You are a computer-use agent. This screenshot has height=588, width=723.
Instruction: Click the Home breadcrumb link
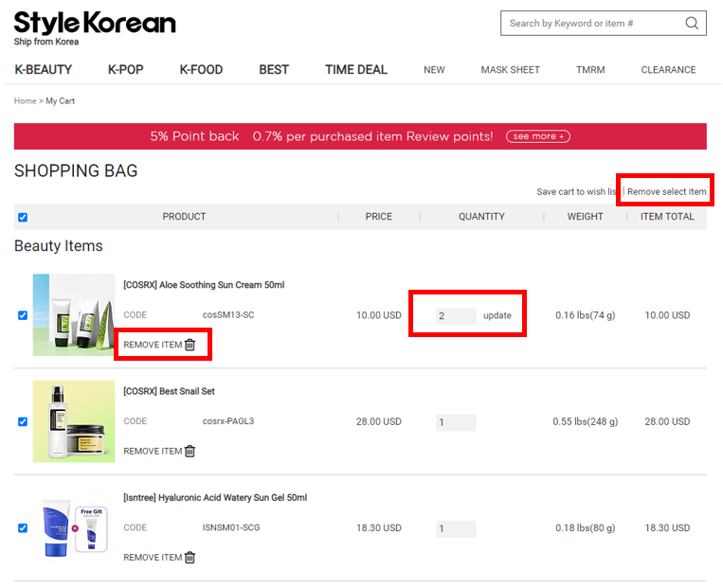[x=25, y=101]
